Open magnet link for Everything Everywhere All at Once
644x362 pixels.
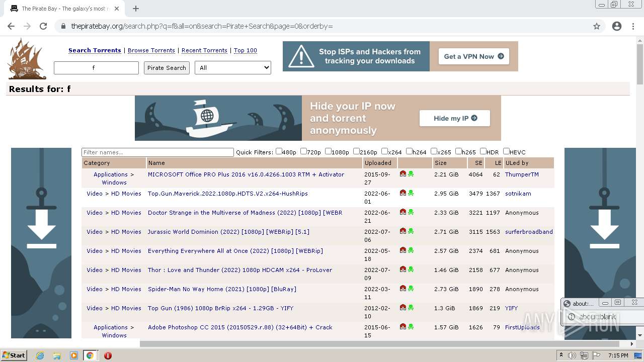coord(403,250)
